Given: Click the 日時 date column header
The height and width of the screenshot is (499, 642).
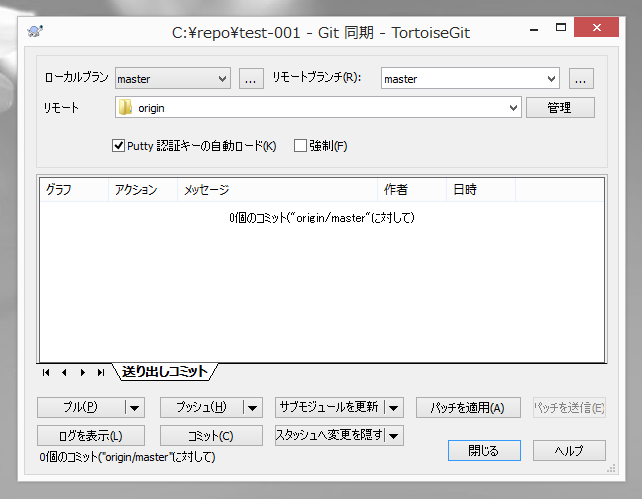Looking at the screenshot, I should click(481, 190).
